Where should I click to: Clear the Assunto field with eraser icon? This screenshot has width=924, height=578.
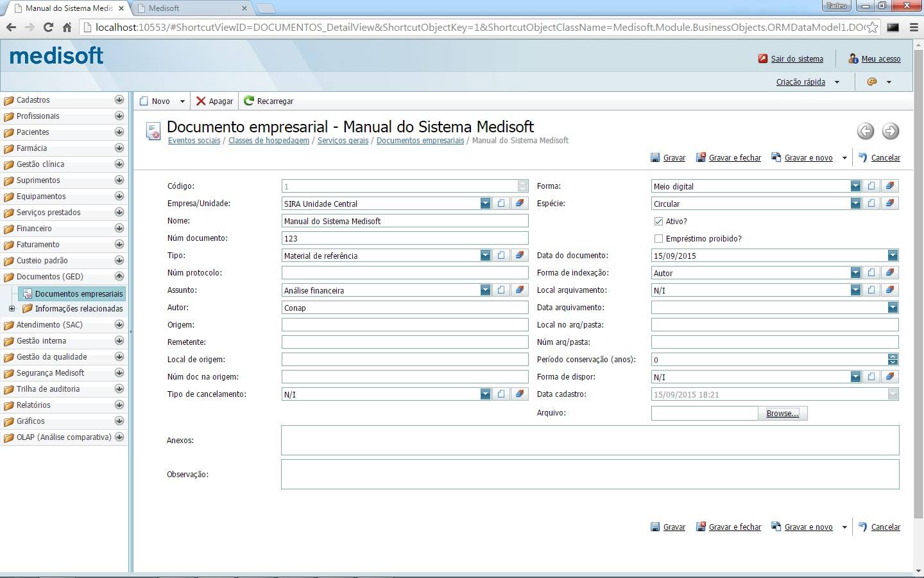[x=520, y=290]
